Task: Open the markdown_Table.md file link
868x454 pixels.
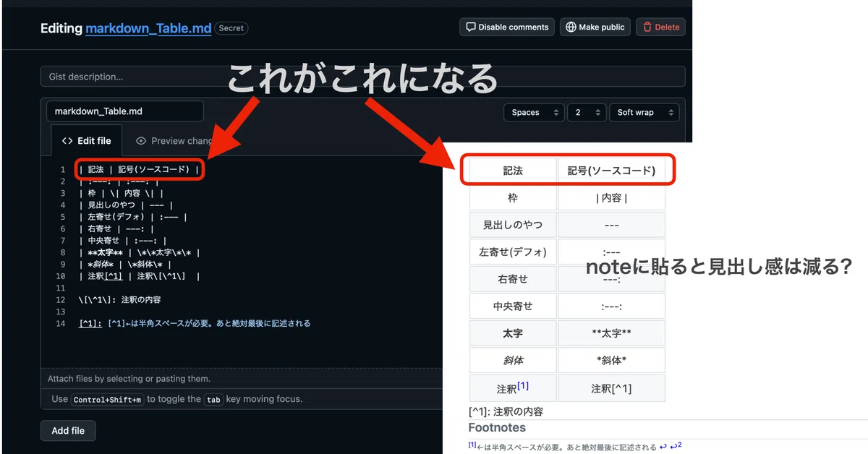Action: tap(148, 28)
